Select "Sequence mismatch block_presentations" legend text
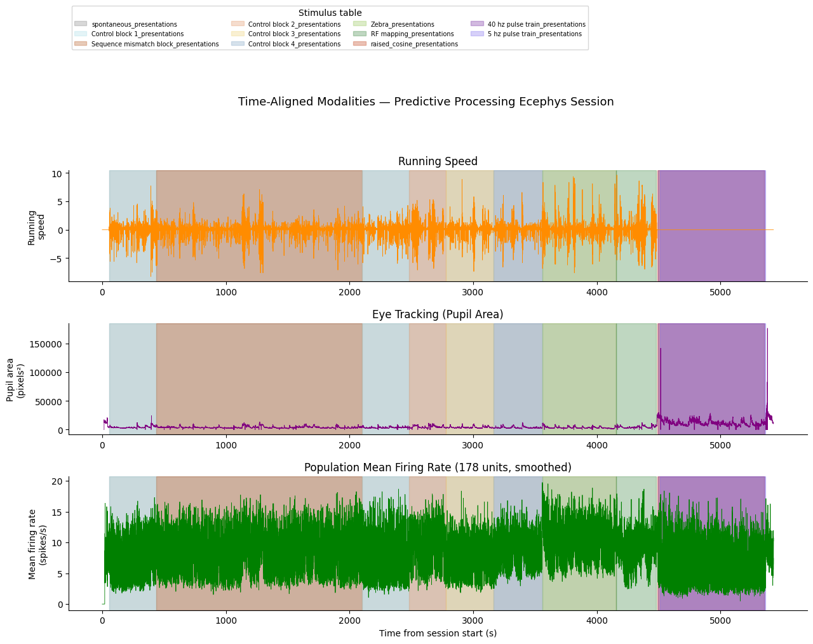 click(155, 44)
